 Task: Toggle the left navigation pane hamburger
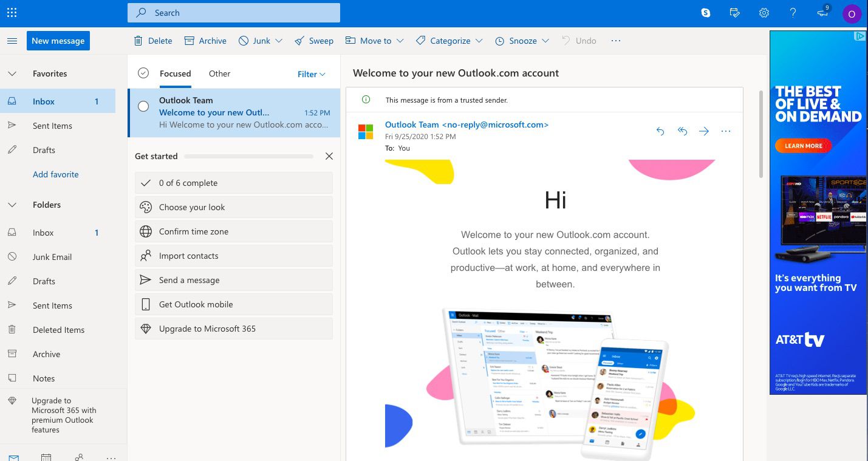12,41
